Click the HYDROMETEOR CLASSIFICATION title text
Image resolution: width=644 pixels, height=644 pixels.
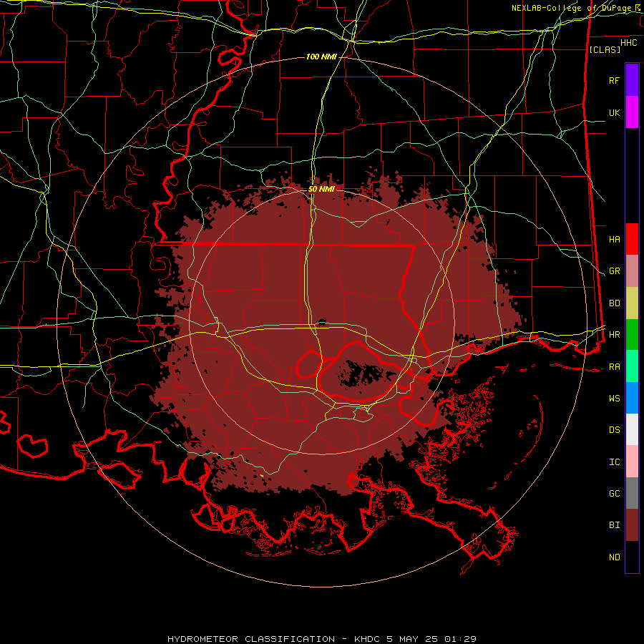(x=251, y=639)
